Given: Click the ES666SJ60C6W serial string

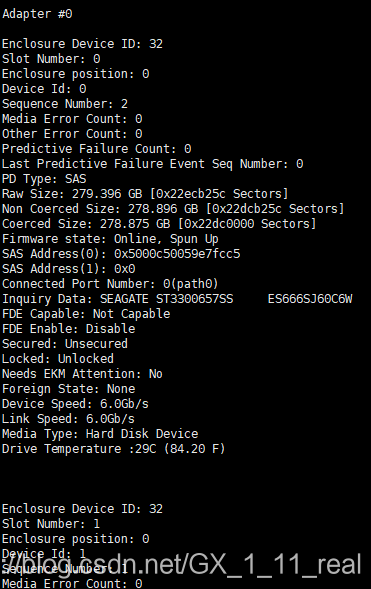Looking at the screenshot, I should (x=310, y=299).
